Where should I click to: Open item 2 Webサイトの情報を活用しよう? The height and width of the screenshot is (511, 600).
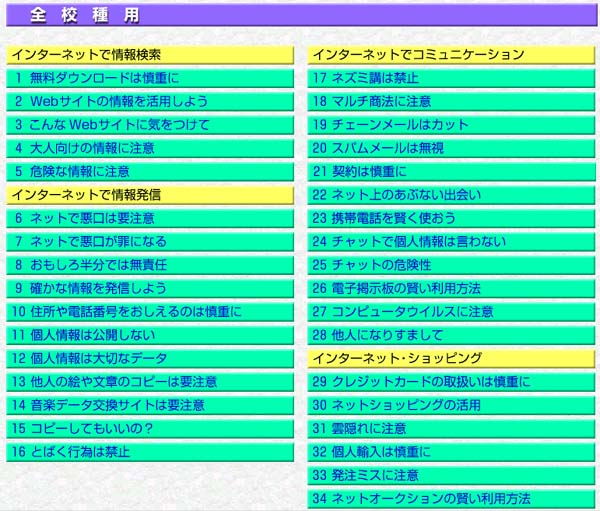click(x=150, y=102)
